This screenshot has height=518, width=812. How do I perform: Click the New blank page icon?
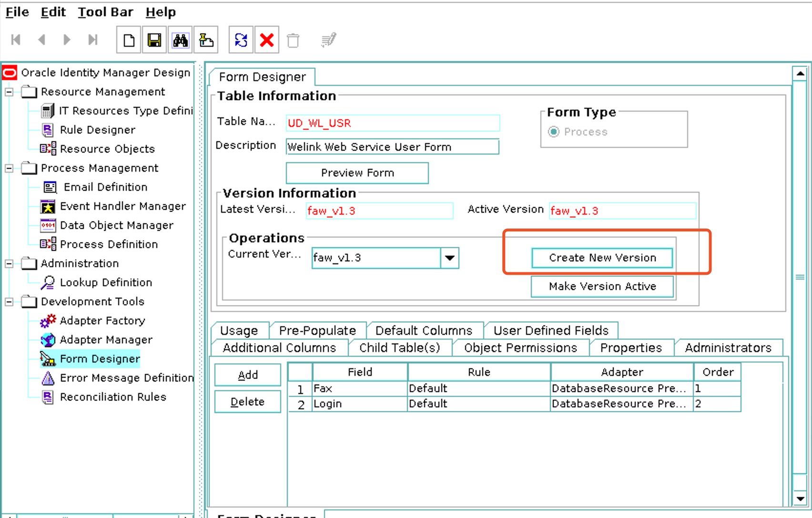[x=129, y=40]
